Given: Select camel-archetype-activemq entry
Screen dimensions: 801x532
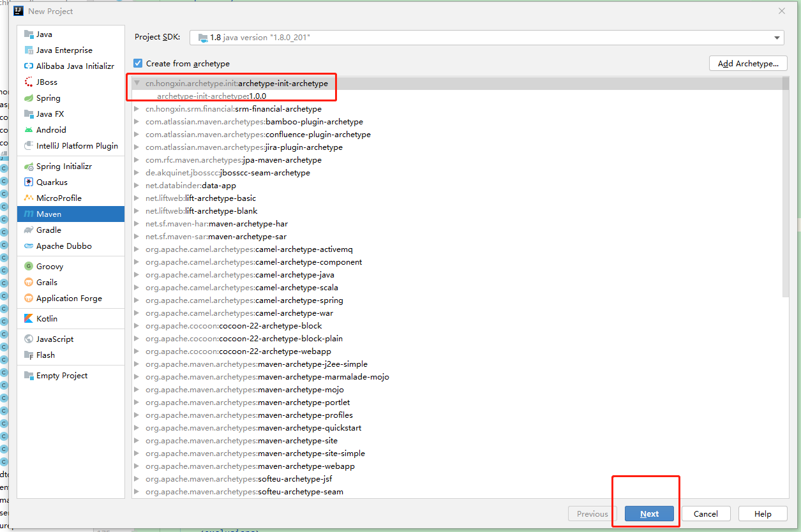Looking at the screenshot, I should tap(249, 249).
